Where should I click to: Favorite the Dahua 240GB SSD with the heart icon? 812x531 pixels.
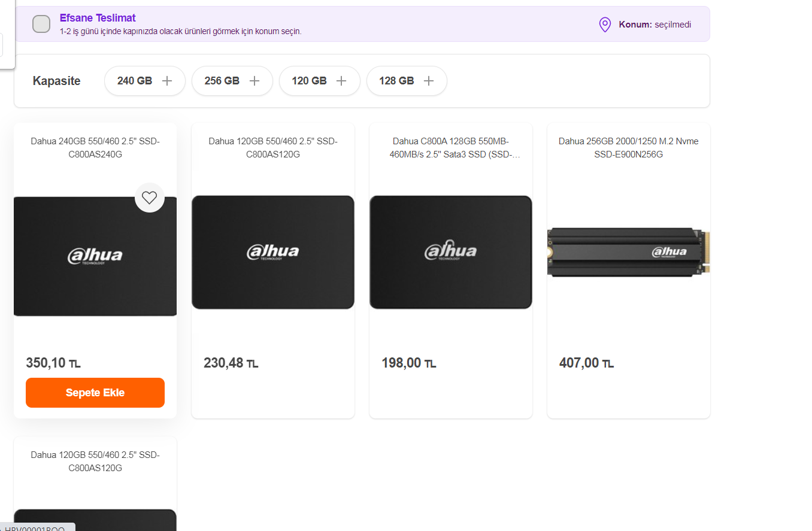[149, 197]
